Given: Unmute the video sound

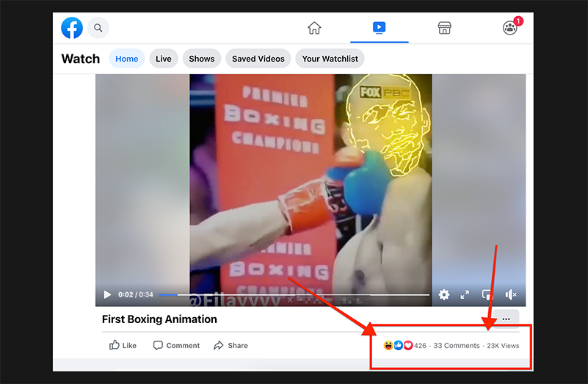Looking at the screenshot, I should [511, 294].
